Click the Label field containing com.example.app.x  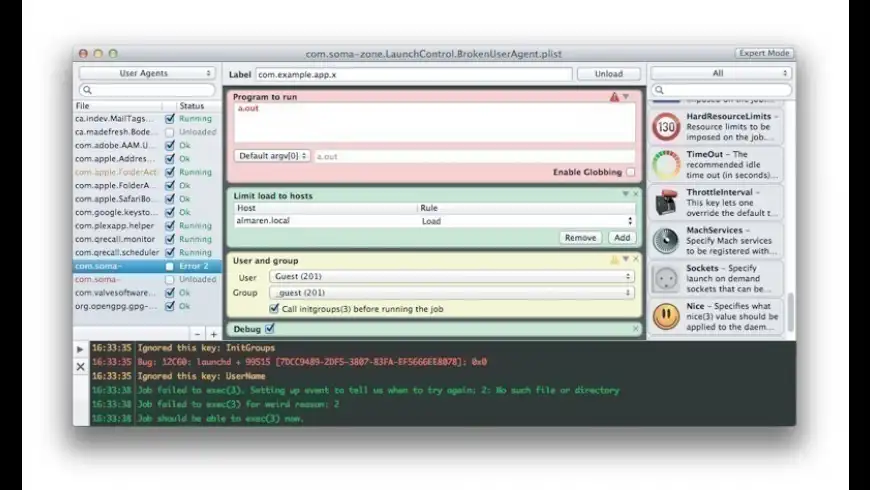click(x=414, y=74)
